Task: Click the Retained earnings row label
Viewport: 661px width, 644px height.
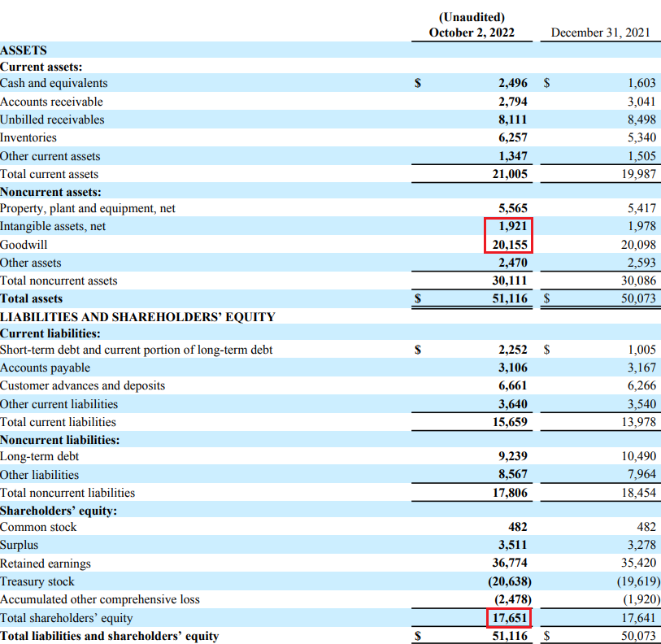Action: coord(46,563)
